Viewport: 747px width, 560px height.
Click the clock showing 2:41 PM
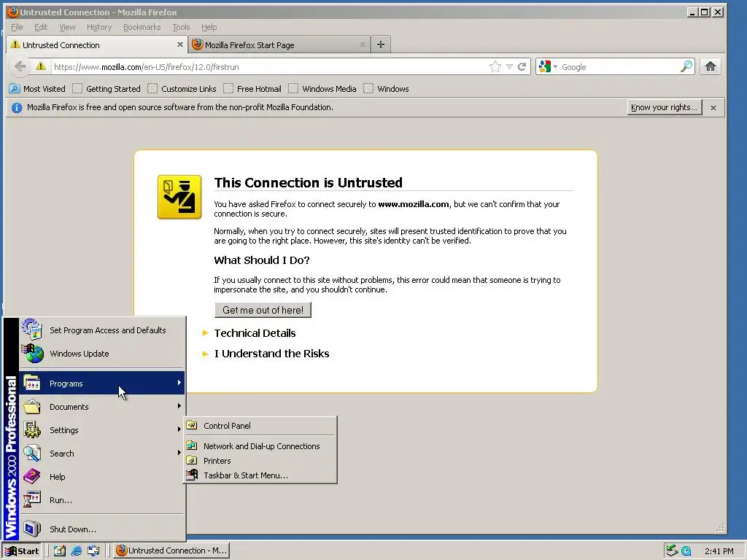(719, 551)
